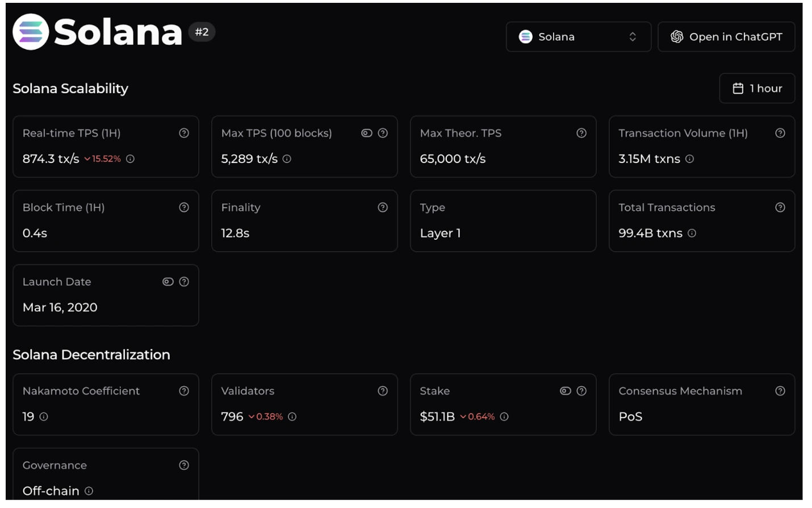Click the Solana icon inside chain selector
The height and width of the screenshot is (508, 812).
point(526,37)
